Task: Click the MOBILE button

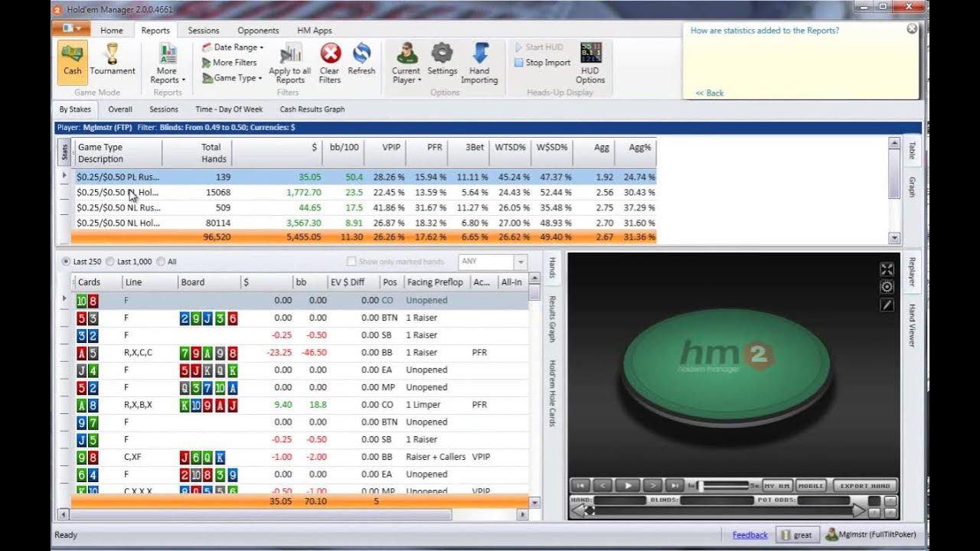Action: tap(811, 485)
